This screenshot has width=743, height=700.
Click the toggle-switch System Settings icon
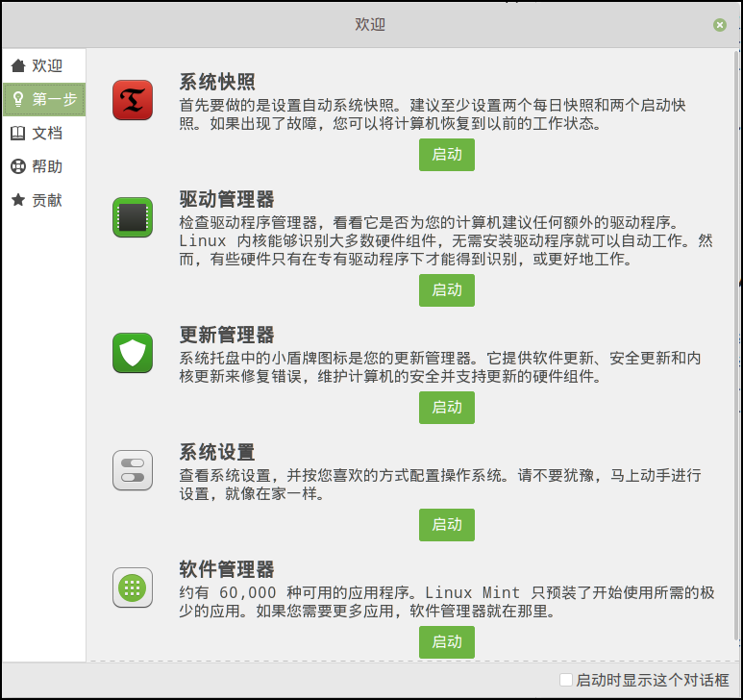coord(133,470)
